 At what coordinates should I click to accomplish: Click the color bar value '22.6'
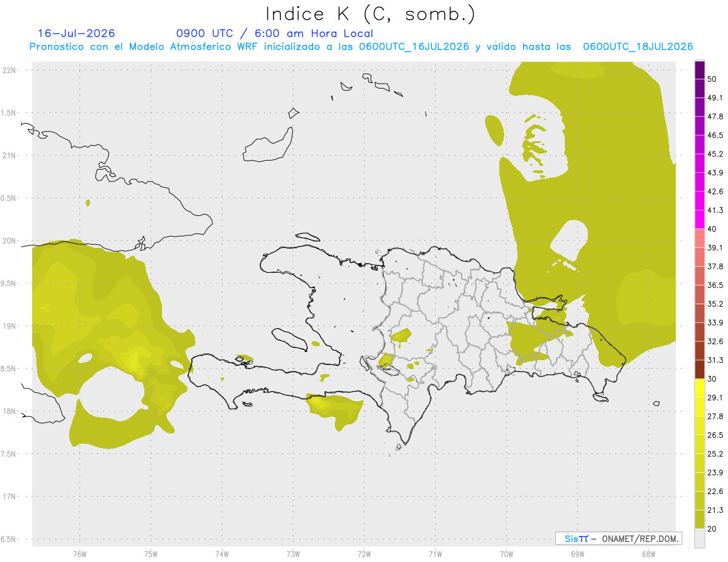coord(716,491)
